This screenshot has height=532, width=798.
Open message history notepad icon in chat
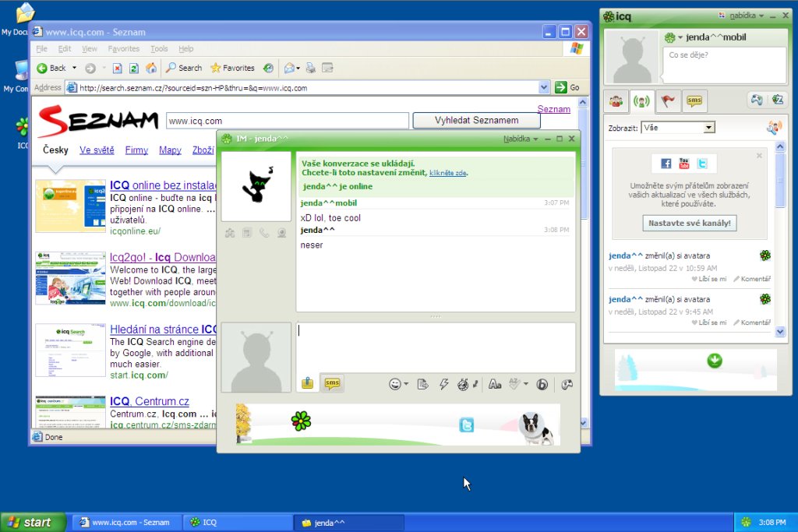422,384
